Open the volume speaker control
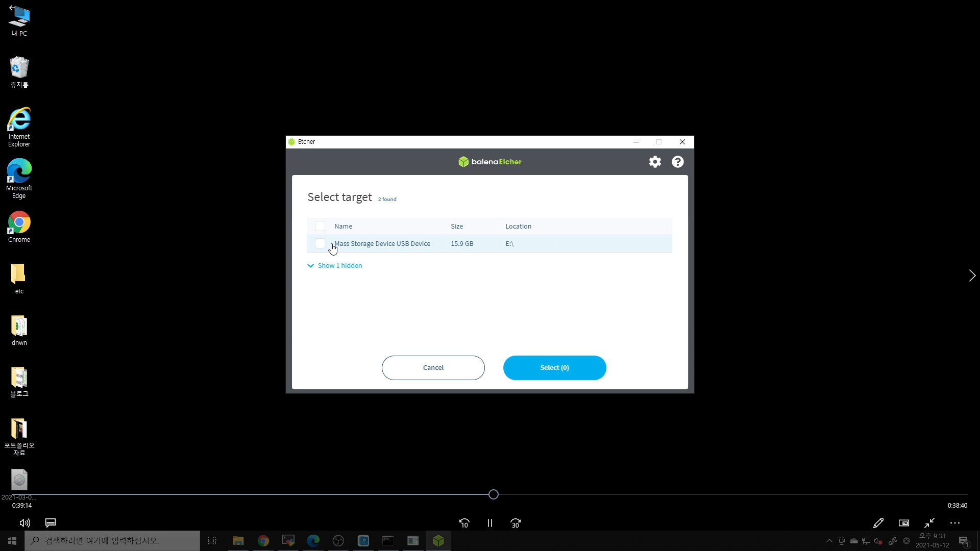 24,523
